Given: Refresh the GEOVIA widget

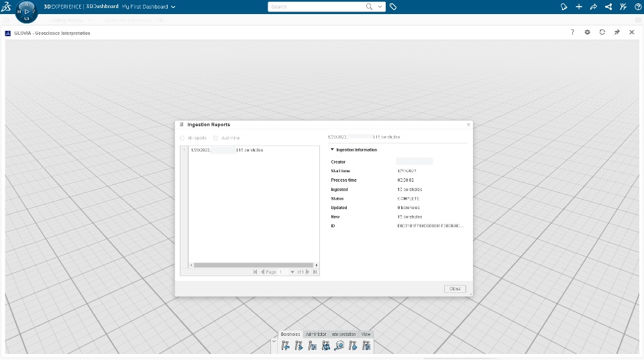Looking at the screenshot, I should tap(602, 32).
